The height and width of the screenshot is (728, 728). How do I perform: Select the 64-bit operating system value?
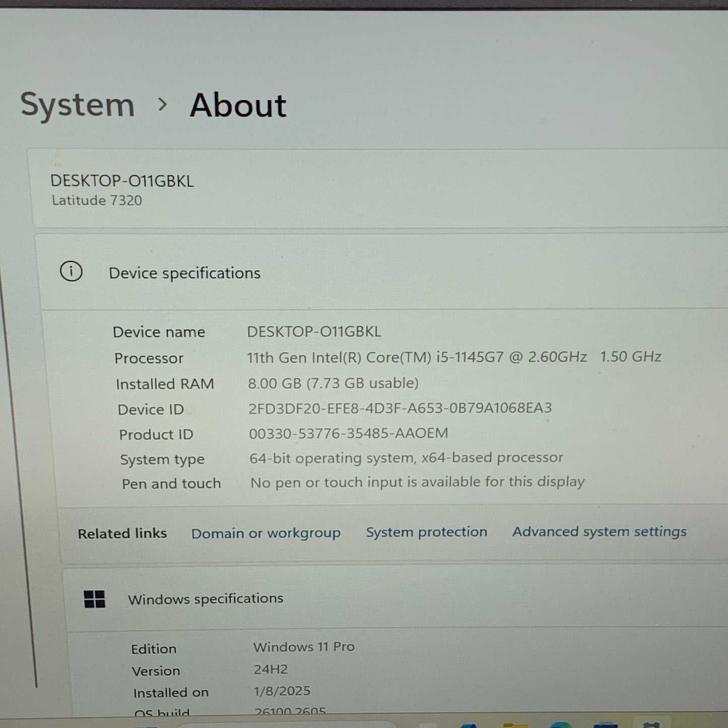point(407,458)
